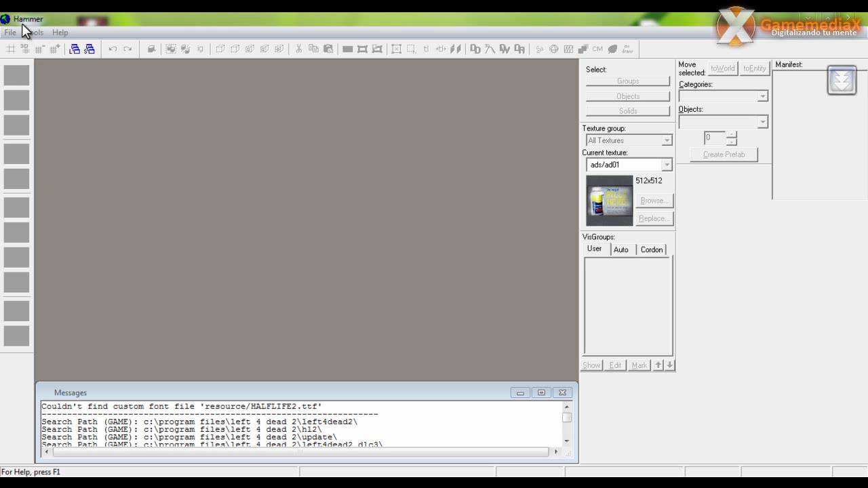The width and height of the screenshot is (868, 488).
Task: Click the VisGroups Edit button
Action: click(x=615, y=365)
